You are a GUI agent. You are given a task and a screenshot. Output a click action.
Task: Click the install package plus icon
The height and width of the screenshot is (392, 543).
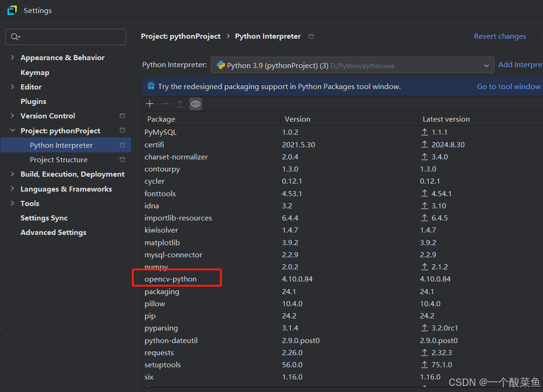pos(150,104)
